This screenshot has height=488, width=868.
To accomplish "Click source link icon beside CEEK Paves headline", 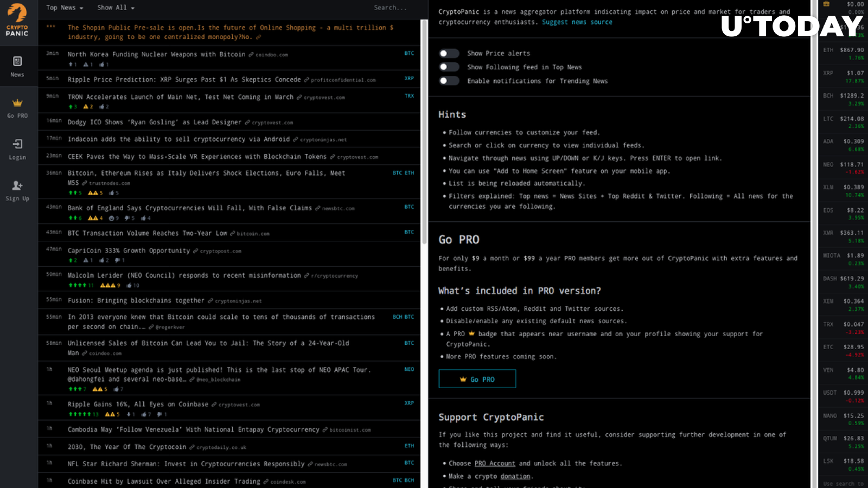I will tap(333, 157).
